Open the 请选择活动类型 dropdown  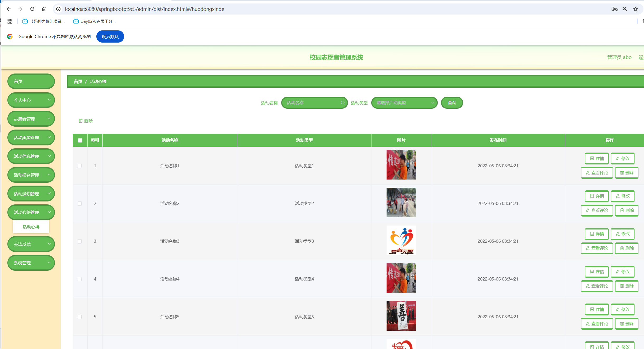coord(404,103)
